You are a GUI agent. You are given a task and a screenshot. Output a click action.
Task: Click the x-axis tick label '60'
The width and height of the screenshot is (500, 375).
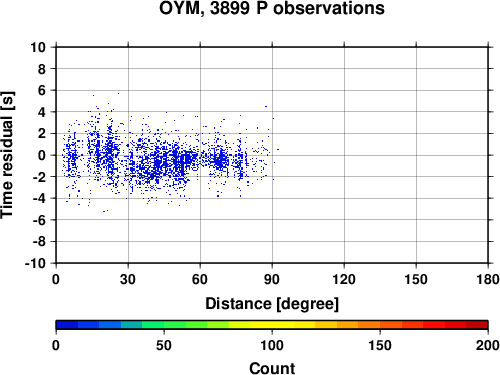pyautogui.click(x=200, y=279)
